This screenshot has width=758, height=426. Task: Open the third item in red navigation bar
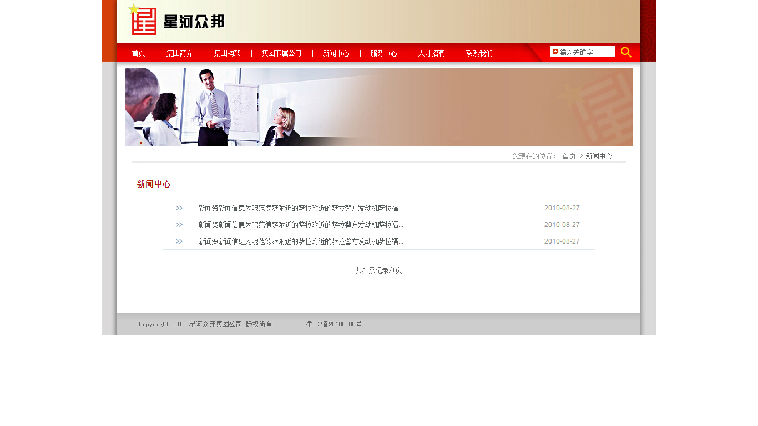point(227,54)
